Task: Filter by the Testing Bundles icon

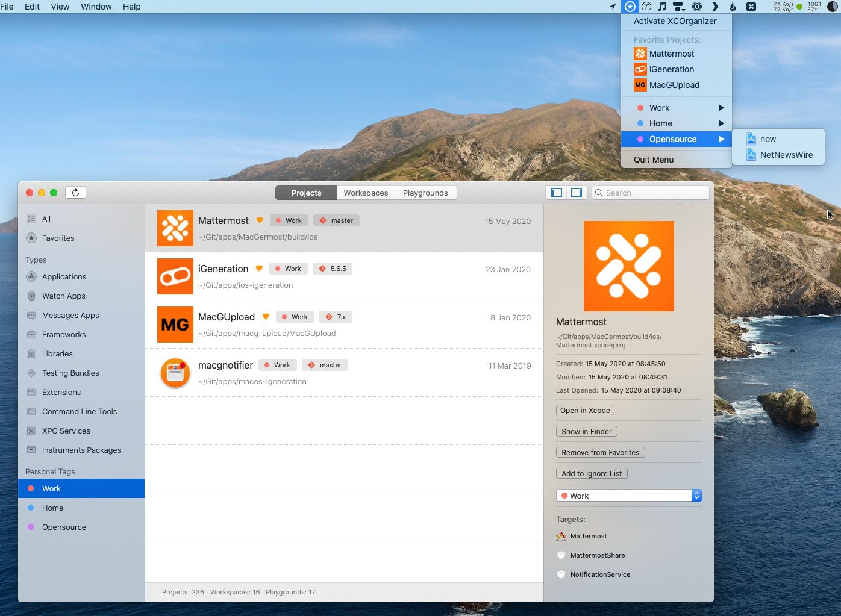Action: [31, 373]
